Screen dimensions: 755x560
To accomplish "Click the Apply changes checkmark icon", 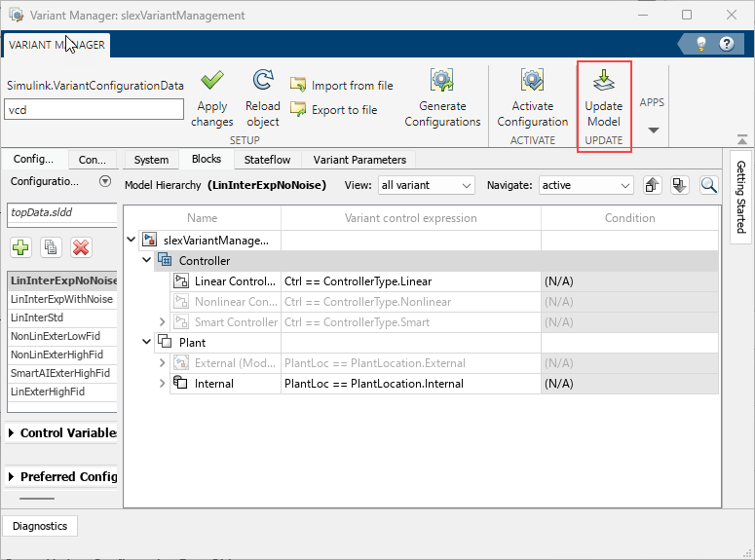I will (x=211, y=81).
